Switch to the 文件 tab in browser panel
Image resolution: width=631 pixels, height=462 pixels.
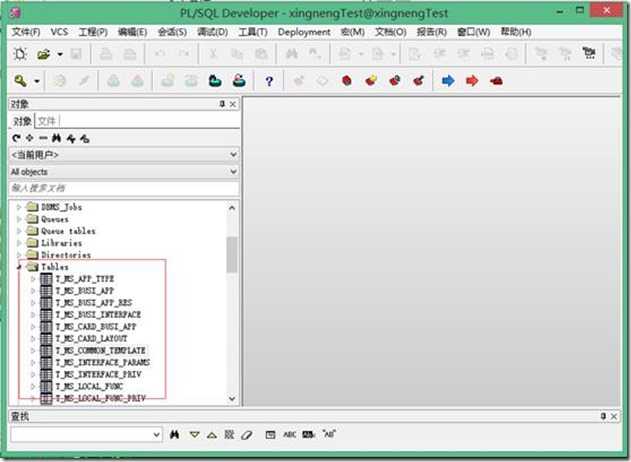[47, 121]
